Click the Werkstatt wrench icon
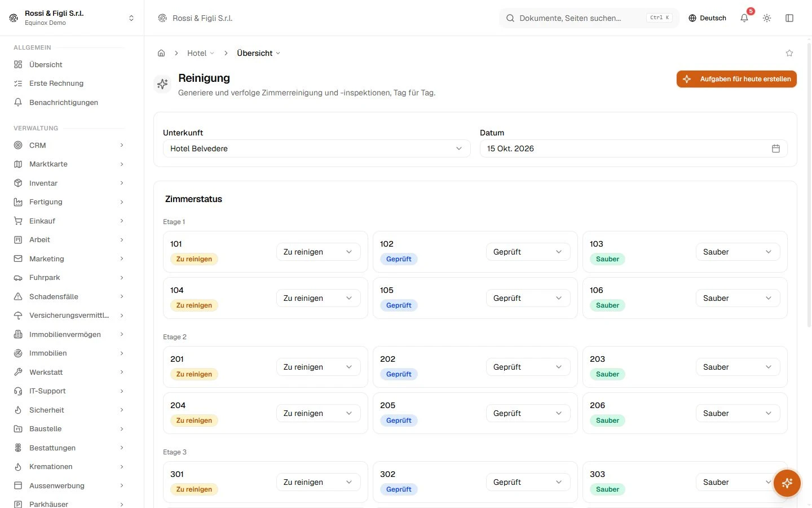The image size is (812, 508). coord(18,372)
